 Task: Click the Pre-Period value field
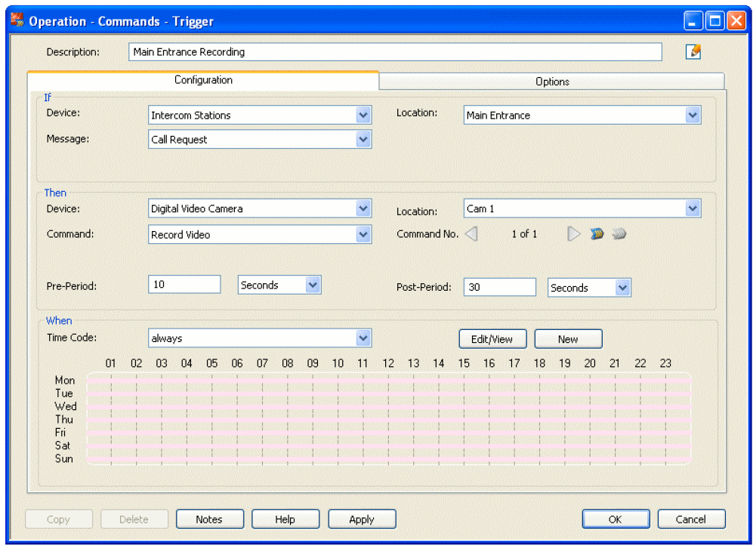point(184,285)
